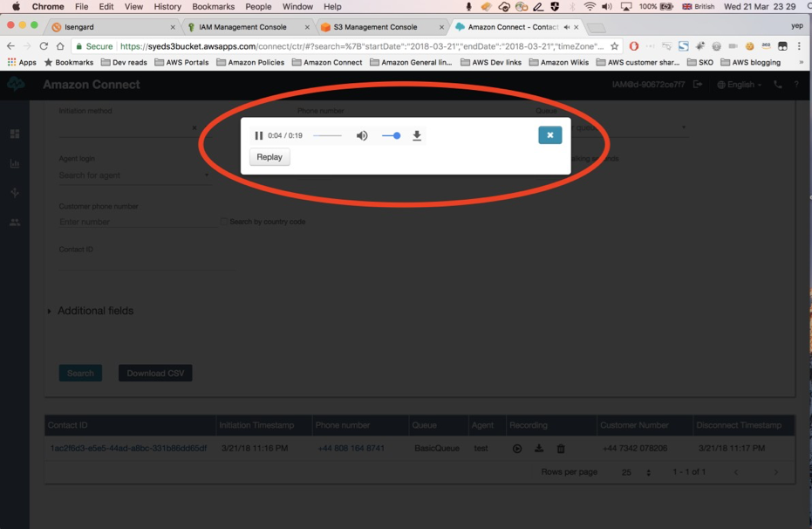812x529 pixels.
Task: Open the help question mark icon
Action: click(796, 85)
